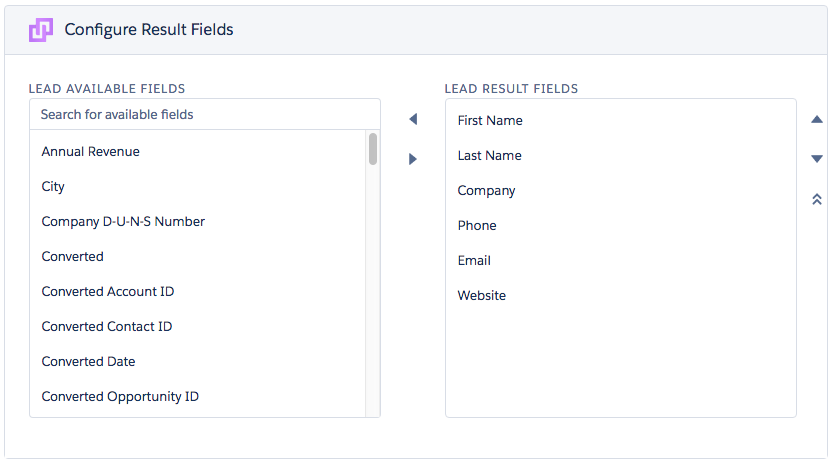Viewport: 832px width, 462px height.
Task: Click the Search for available fields box
Action: click(205, 115)
